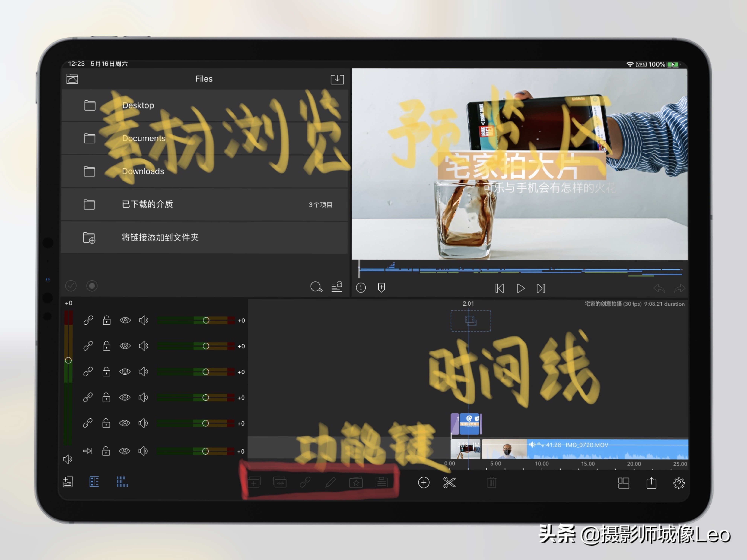Open the Downloads folder

143,171
